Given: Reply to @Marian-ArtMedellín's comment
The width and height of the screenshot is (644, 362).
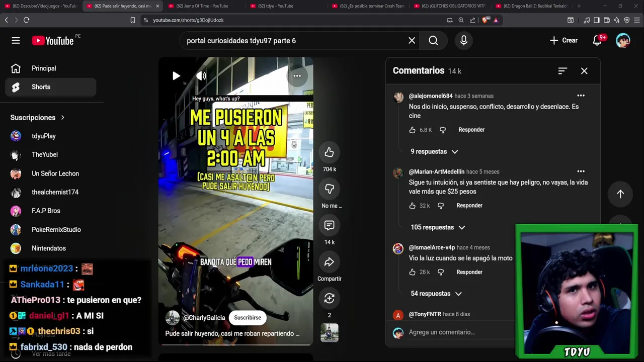Looking at the screenshot, I should coord(469,206).
